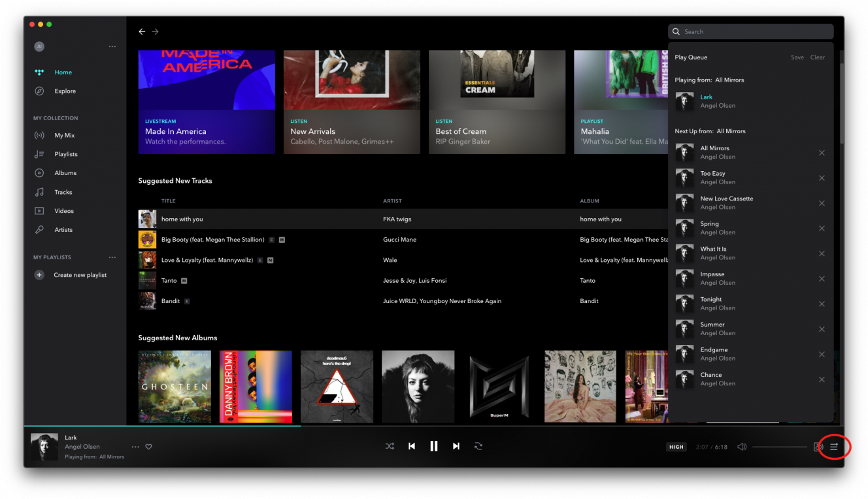Open the New Arrivals card
The image size is (868, 499).
tap(352, 102)
